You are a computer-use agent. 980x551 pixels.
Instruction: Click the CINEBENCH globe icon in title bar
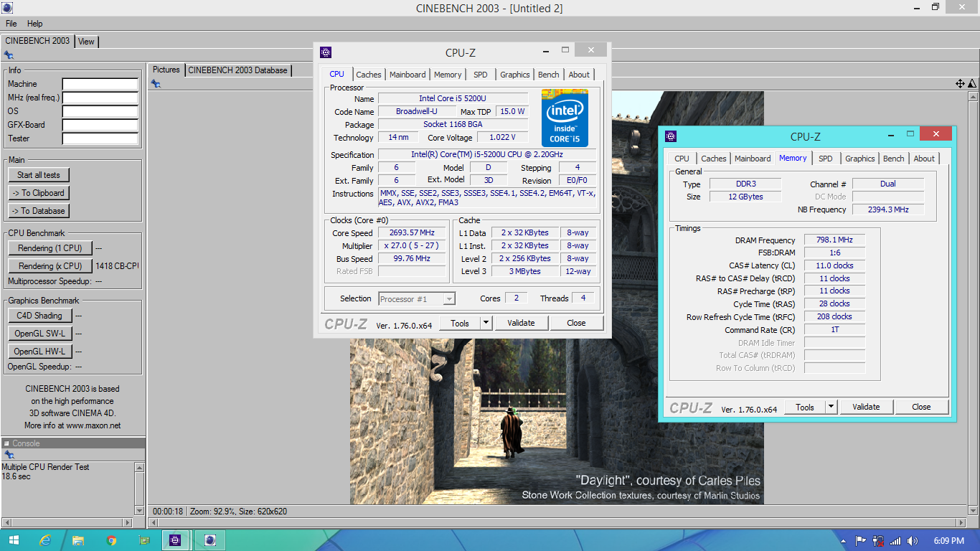click(6, 8)
